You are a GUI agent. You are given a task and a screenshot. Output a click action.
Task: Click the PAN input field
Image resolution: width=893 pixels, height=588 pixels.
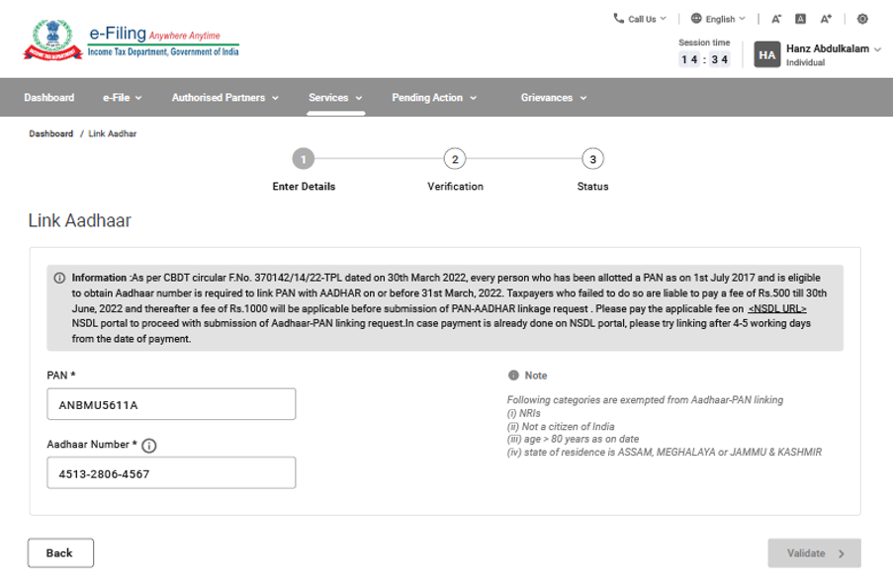point(171,404)
